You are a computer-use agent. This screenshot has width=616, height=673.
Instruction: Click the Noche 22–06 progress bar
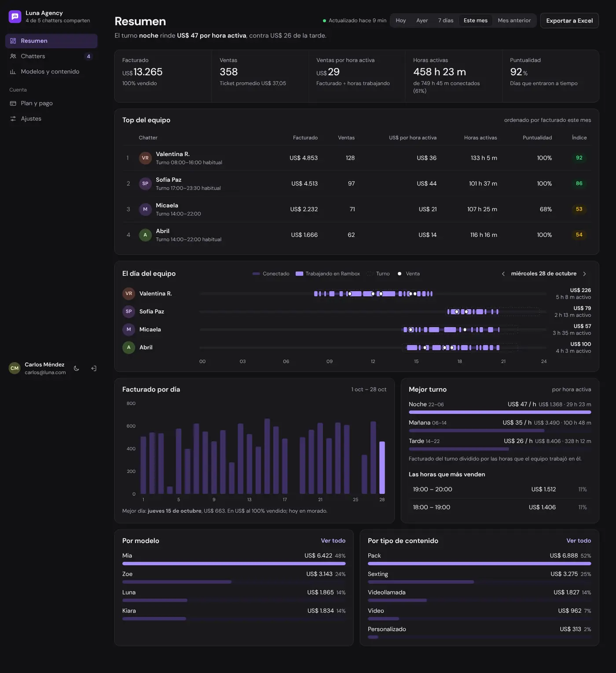tap(500, 412)
